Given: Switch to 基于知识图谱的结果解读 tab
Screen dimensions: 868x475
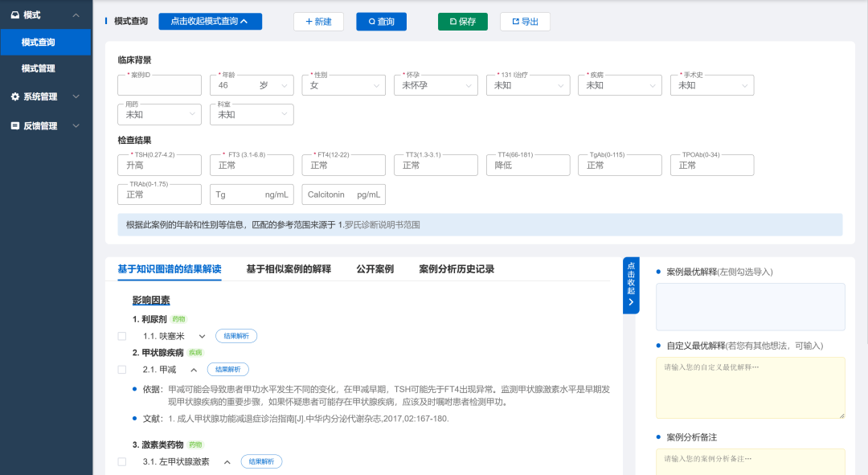Looking at the screenshot, I should click(170, 269).
